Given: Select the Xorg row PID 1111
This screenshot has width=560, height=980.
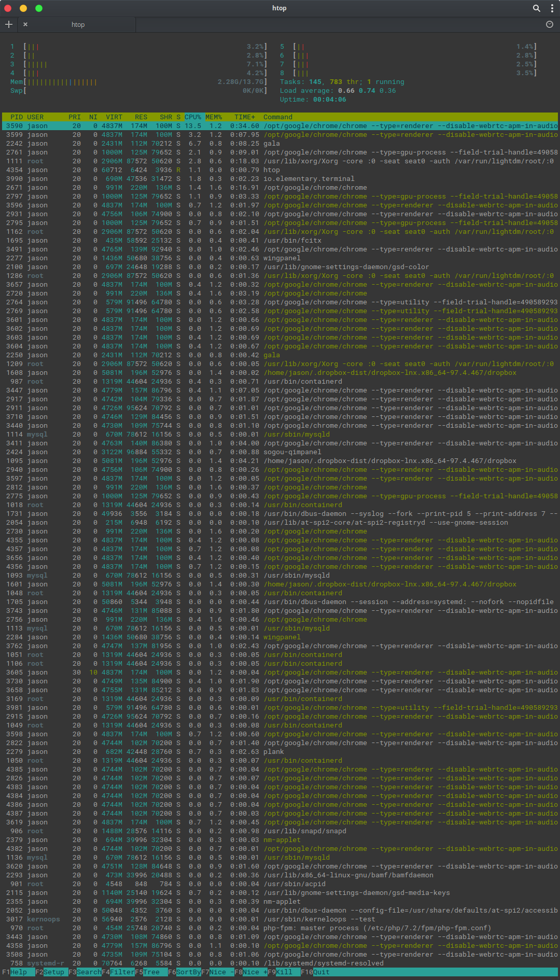Looking at the screenshot, I should pyautogui.click(x=280, y=161).
